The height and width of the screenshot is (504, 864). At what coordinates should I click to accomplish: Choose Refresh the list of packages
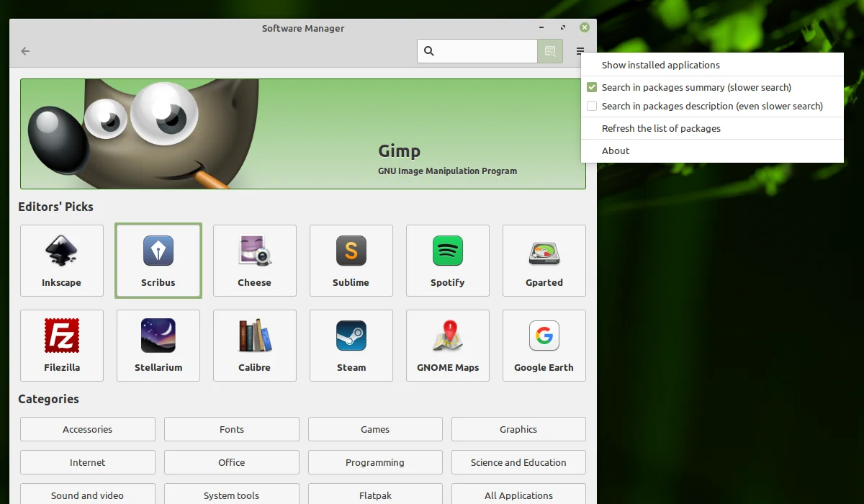[712, 128]
